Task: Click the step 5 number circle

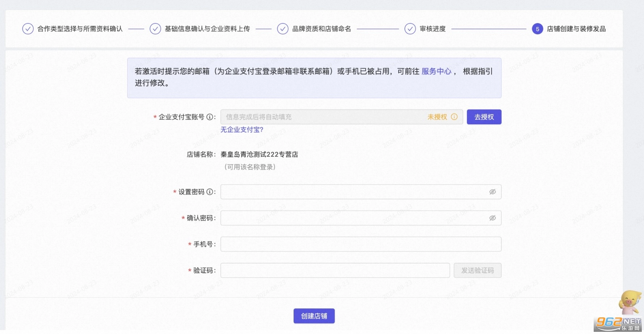Action: coord(537,29)
